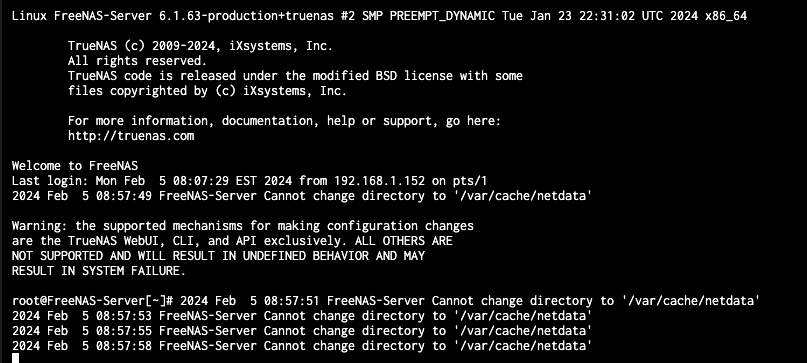807x363 pixels.
Task: Click the 'Welcome to FreeNAS' line
Action: (75, 166)
